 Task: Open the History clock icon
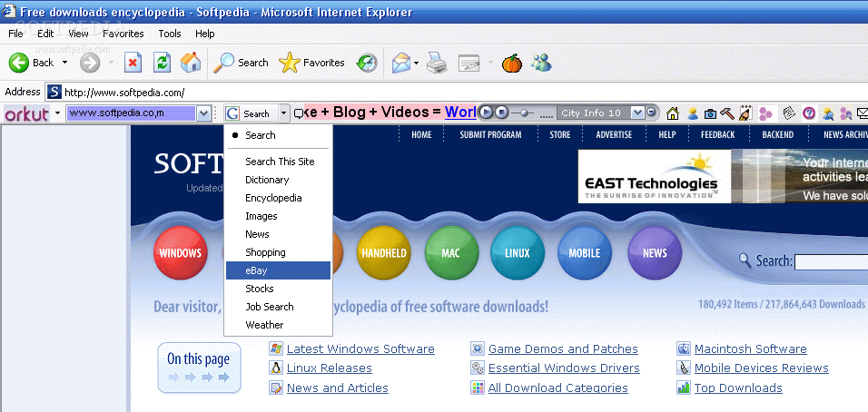[x=367, y=63]
